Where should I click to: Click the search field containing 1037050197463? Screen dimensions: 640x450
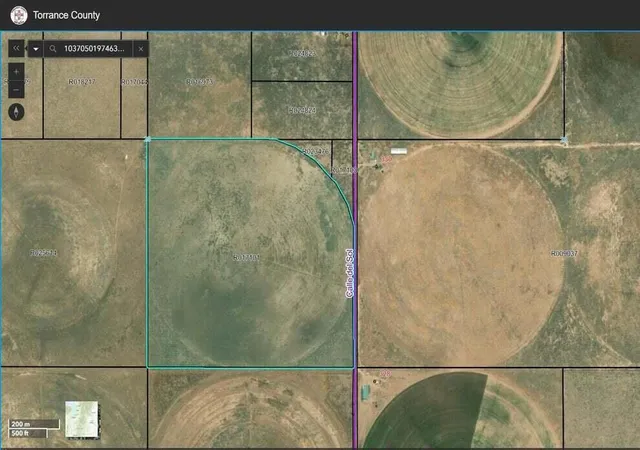(94, 49)
